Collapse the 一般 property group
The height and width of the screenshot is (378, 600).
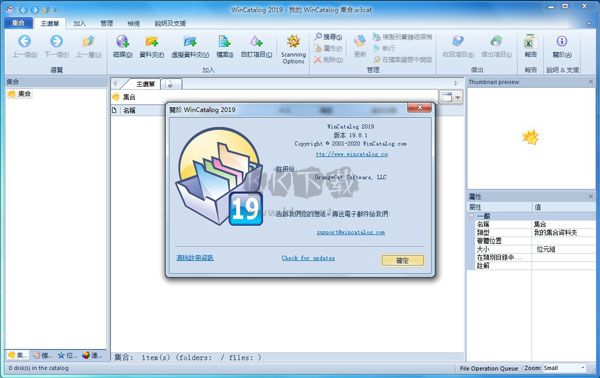[x=472, y=216]
